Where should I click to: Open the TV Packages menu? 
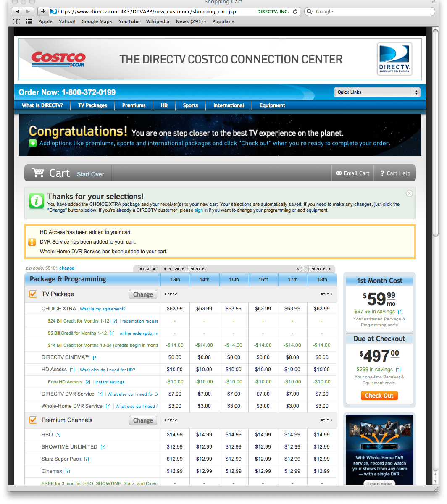pyautogui.click(x=92, y=105)
